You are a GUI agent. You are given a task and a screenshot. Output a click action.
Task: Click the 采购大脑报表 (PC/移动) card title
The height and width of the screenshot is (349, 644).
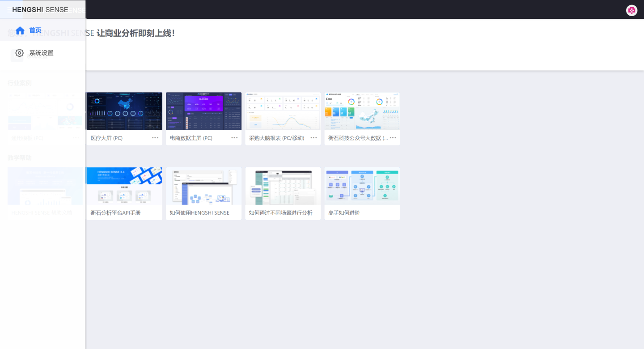(276, 138)
